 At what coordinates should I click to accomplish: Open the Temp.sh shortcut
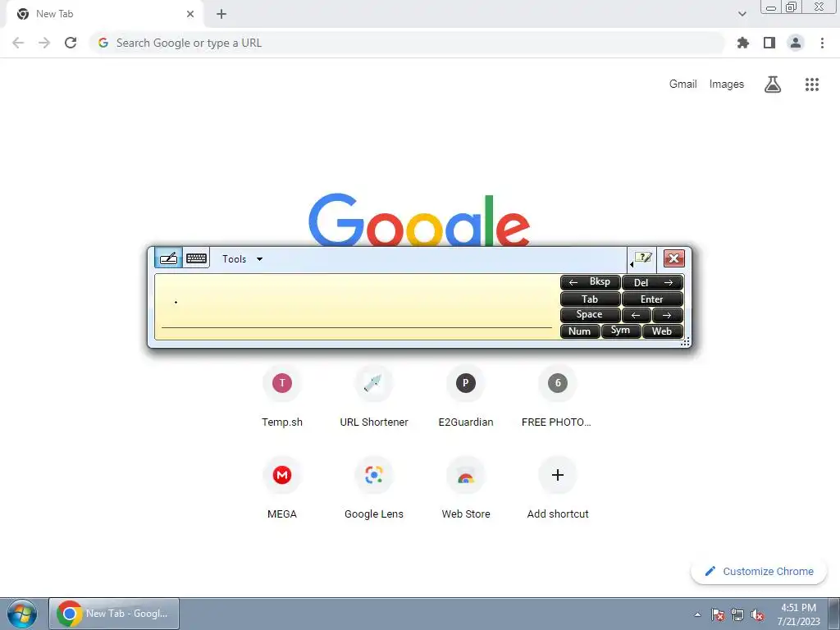pyautogui.click(x=282, y=396)
